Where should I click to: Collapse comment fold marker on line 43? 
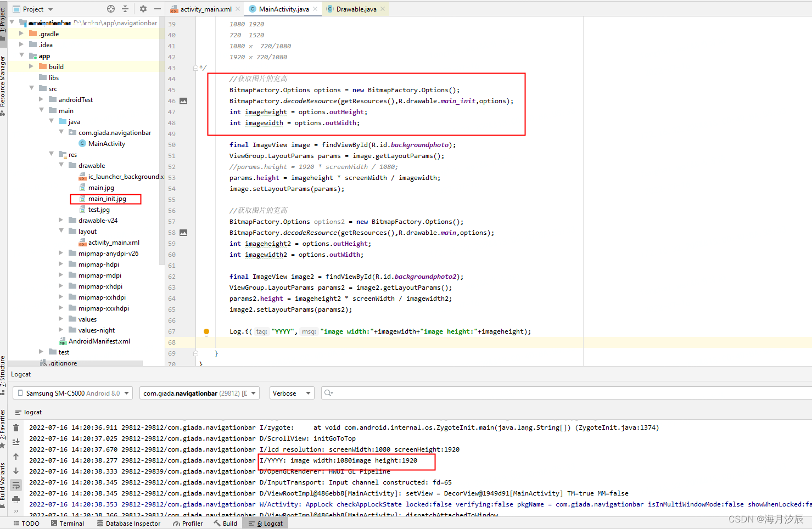pos(196,68)
